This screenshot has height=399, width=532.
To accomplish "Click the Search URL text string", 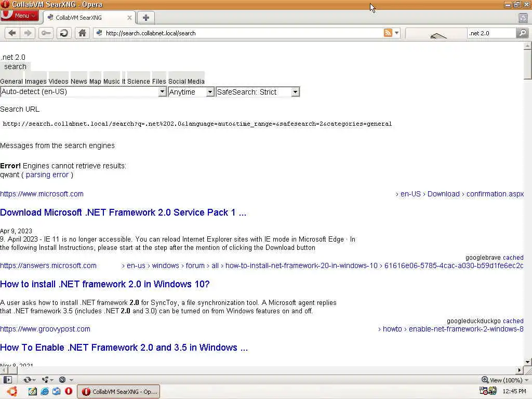I will click(x=197, y=124).
